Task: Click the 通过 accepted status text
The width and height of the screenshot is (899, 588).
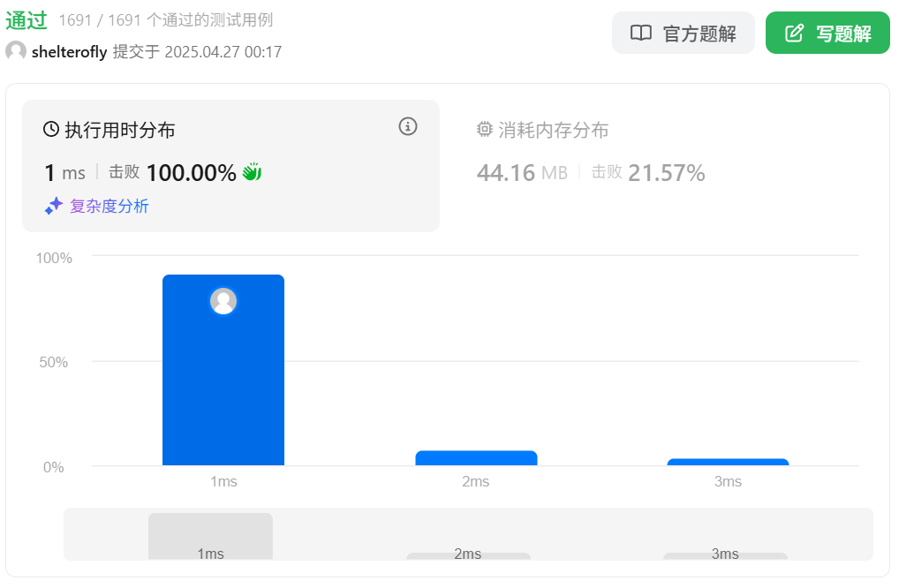Action: (26, 20)
